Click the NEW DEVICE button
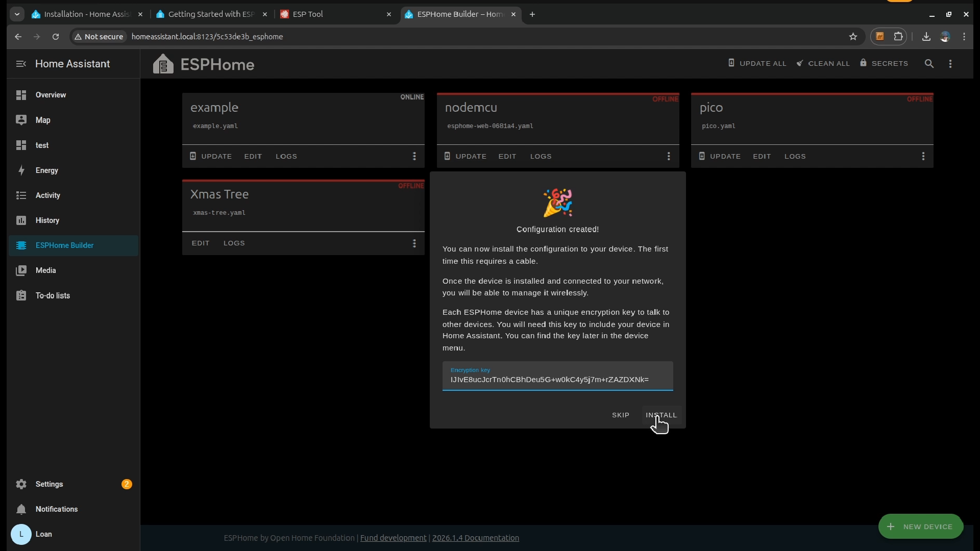The image size is (980, 551). tap(920, 526)
